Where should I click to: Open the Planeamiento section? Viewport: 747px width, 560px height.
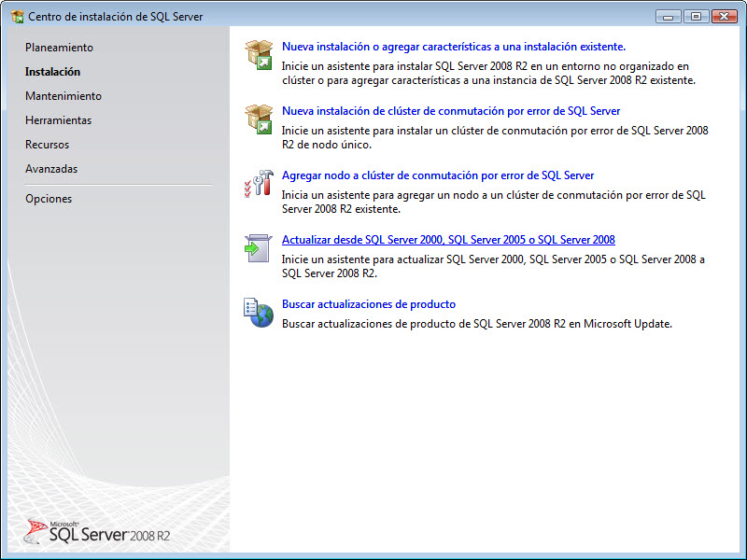59,48
